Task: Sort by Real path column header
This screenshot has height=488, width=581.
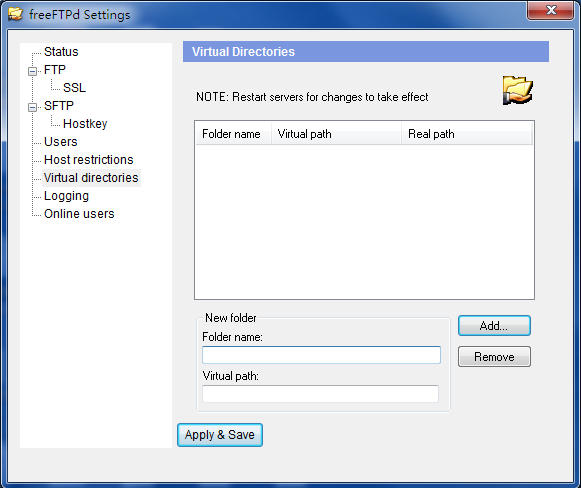Action: [467, 134]
